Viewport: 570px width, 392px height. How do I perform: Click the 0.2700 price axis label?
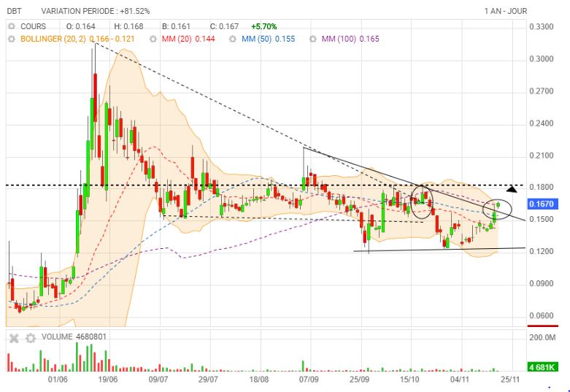542,91
